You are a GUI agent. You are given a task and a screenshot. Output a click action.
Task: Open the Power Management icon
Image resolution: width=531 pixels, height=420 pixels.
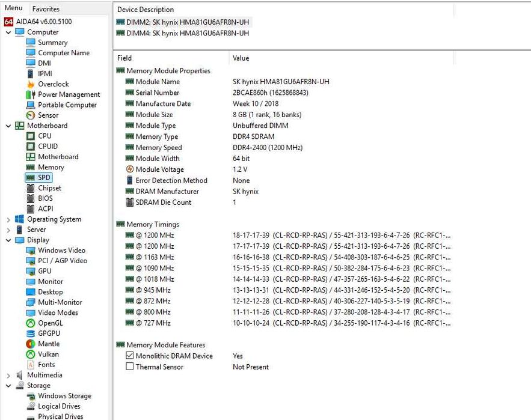click(x=31, y=94)
